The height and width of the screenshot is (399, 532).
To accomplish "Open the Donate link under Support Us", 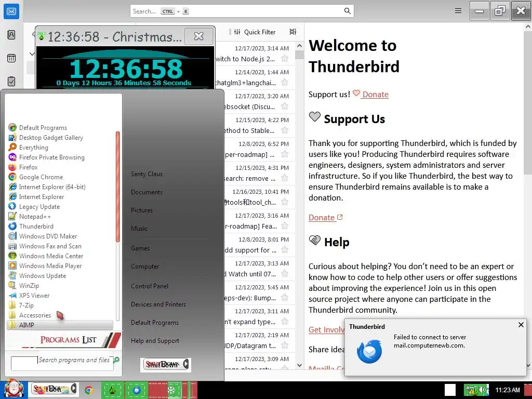I will pos(325,218).
